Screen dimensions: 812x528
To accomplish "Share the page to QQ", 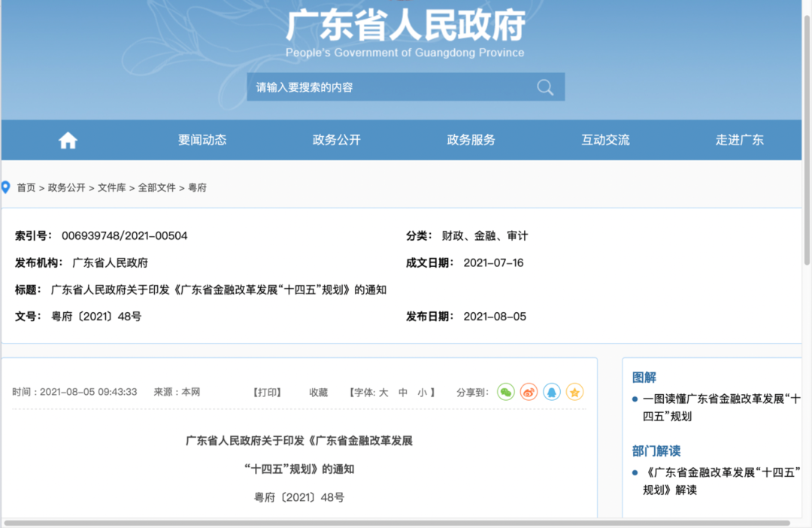I will pos(552,392).
